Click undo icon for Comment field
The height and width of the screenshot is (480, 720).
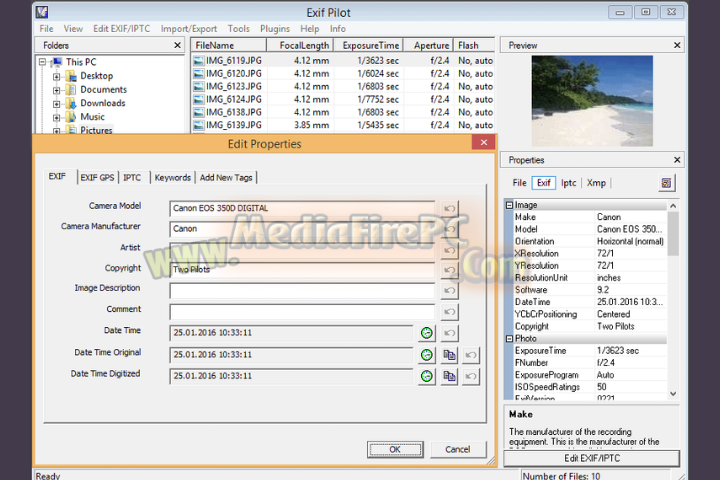(450, 312)
